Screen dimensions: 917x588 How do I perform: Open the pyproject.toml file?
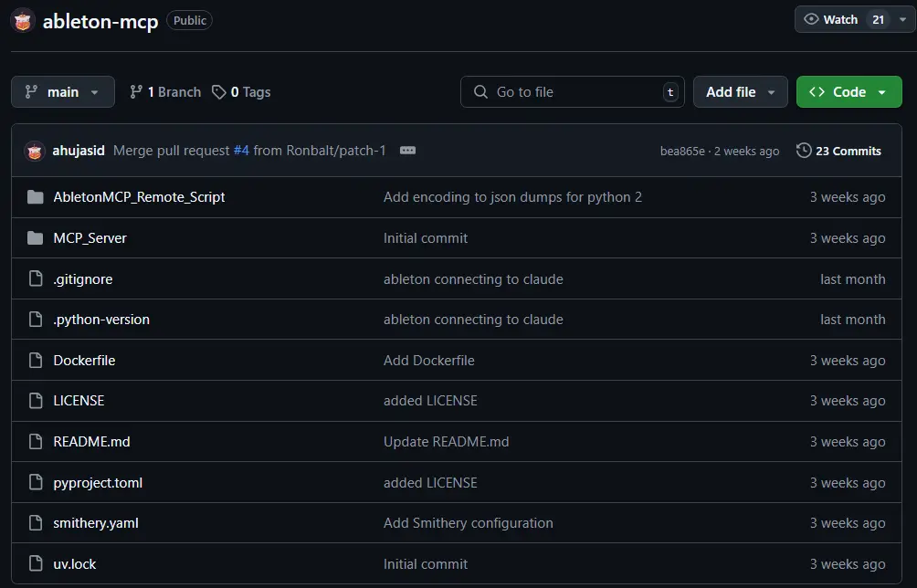click(98, 483)
